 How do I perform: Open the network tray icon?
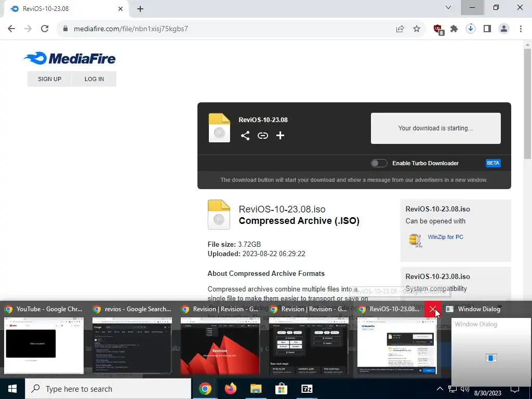tap(453, 389)
